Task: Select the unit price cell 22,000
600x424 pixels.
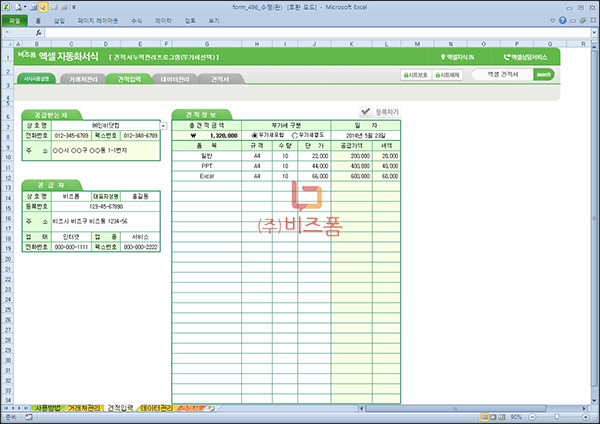Action: [314, 156]
